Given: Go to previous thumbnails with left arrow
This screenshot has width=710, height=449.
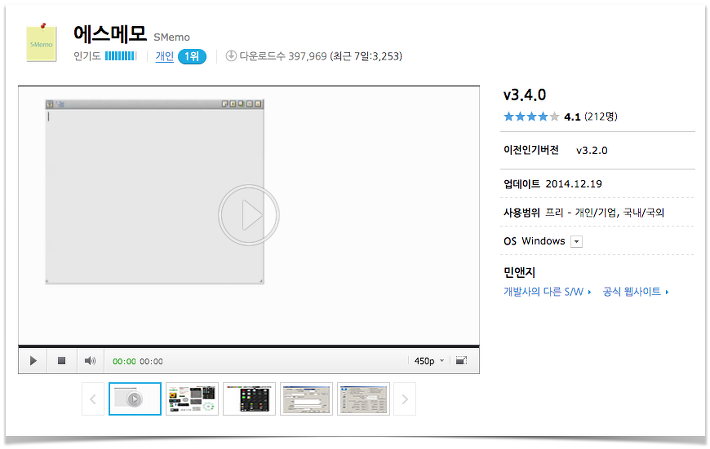Looking at the screenshot, I should point(93,399).
